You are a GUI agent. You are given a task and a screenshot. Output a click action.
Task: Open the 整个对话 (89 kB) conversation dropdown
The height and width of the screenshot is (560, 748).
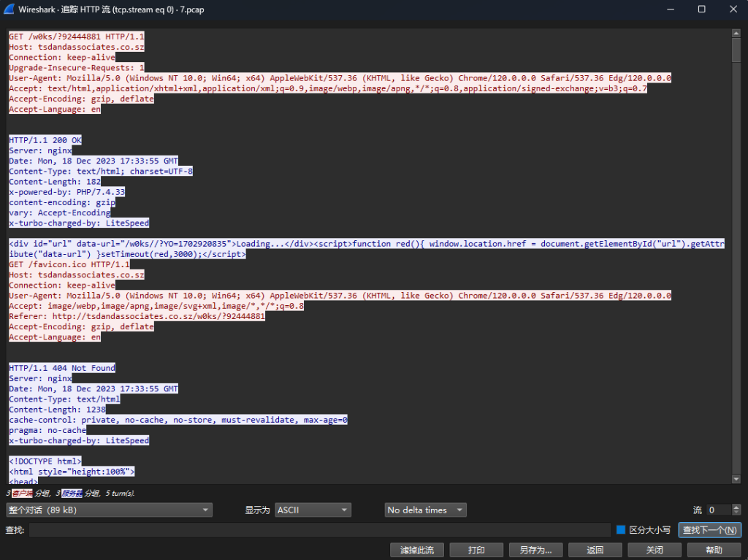point(109,510)
